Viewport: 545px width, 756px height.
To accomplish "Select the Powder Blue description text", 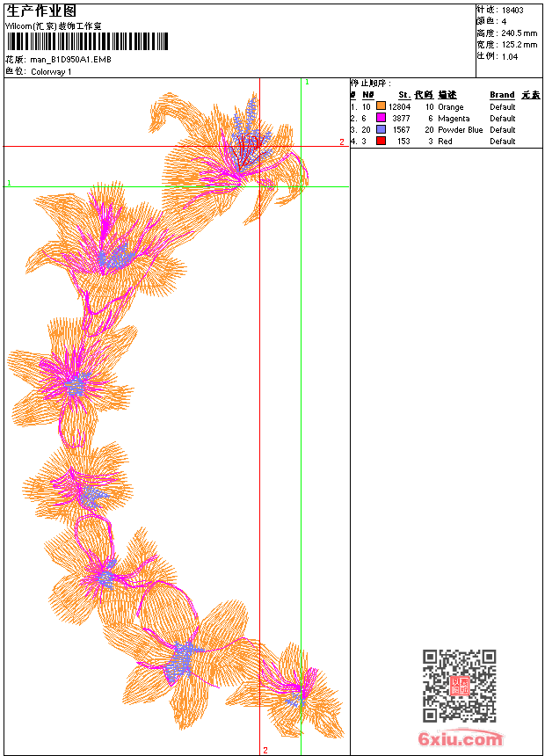I will point(460,130).
